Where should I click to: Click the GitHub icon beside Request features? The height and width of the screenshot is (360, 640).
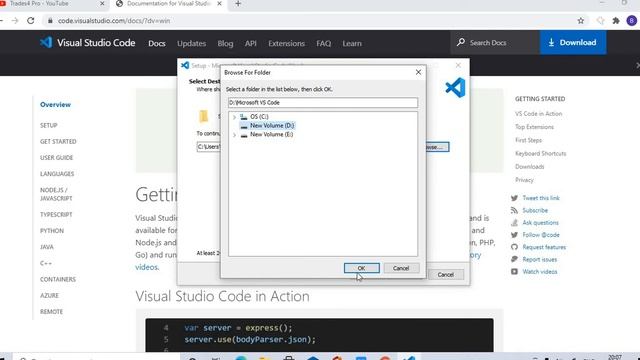[x=514, y=247]
